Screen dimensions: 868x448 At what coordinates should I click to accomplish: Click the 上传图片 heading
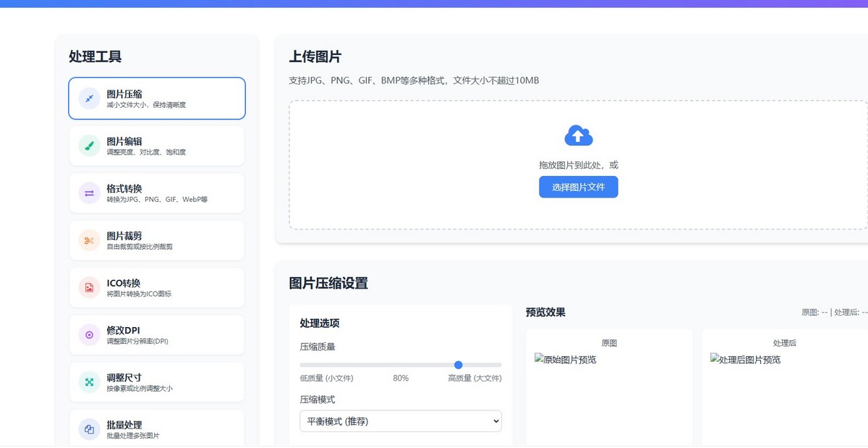[x=315, y=57]
